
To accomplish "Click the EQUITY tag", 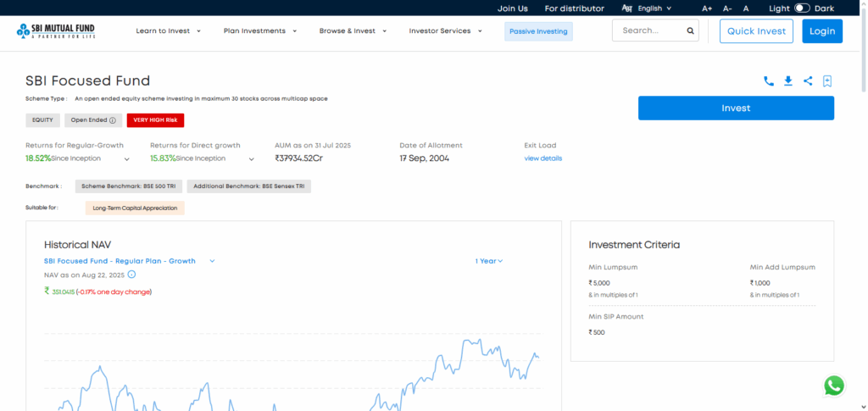I will click(42, 120).
